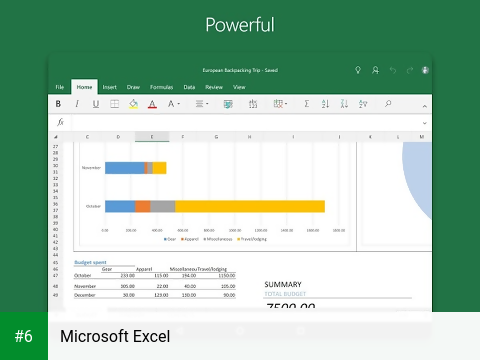Click the October blue Gear bar segment
This screenshot has width=480, height=360.
[120, 206]
